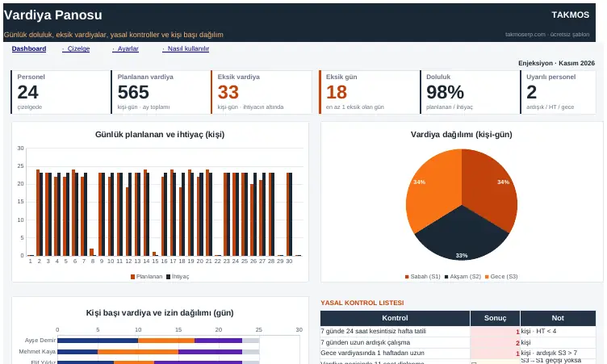Viewport: 607px width, 364px height.
Task: Click the TAKMOS brand text in the header
Action: coord(570,15)
